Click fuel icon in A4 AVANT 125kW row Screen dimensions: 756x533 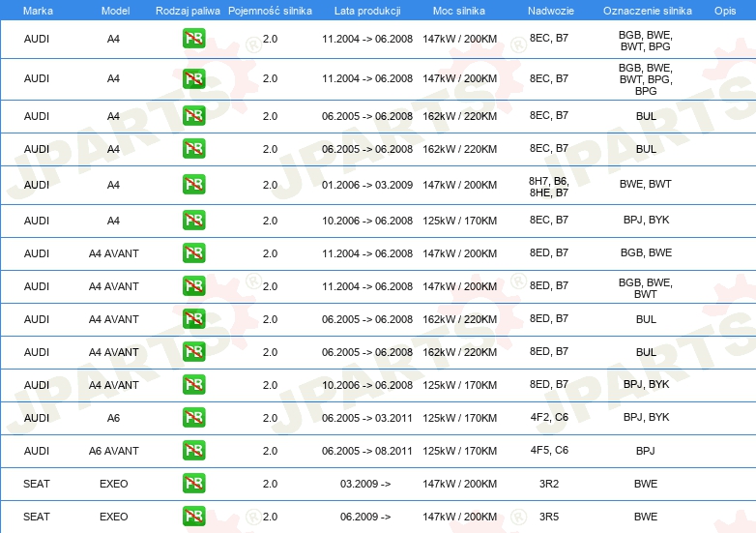[193, 384]
